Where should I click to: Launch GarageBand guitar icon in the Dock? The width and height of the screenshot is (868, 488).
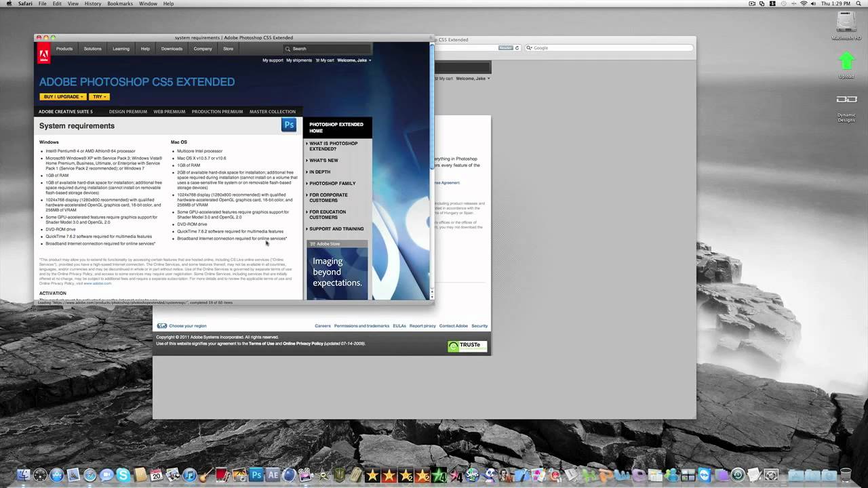(205, 475)
